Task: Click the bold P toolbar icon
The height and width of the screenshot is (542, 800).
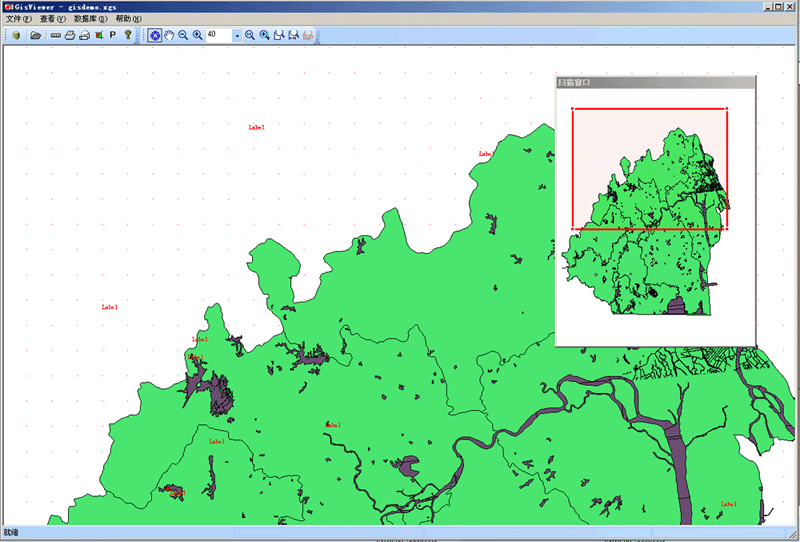Action: coord(113,35)
